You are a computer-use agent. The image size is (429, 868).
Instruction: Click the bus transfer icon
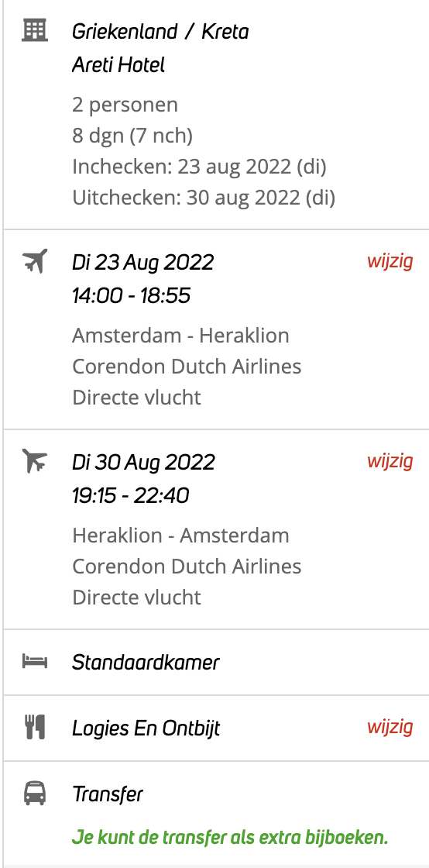[x=35, y=794]
